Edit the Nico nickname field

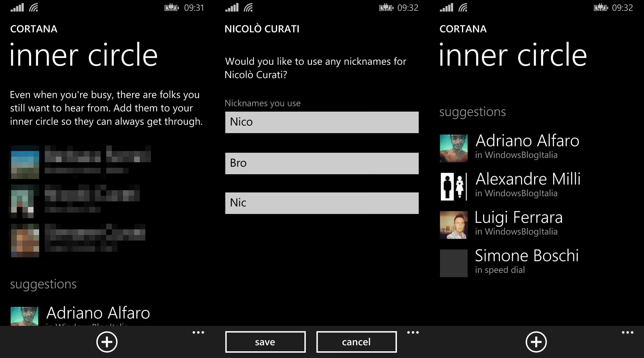pyautogui.click(x=322, y=122)
